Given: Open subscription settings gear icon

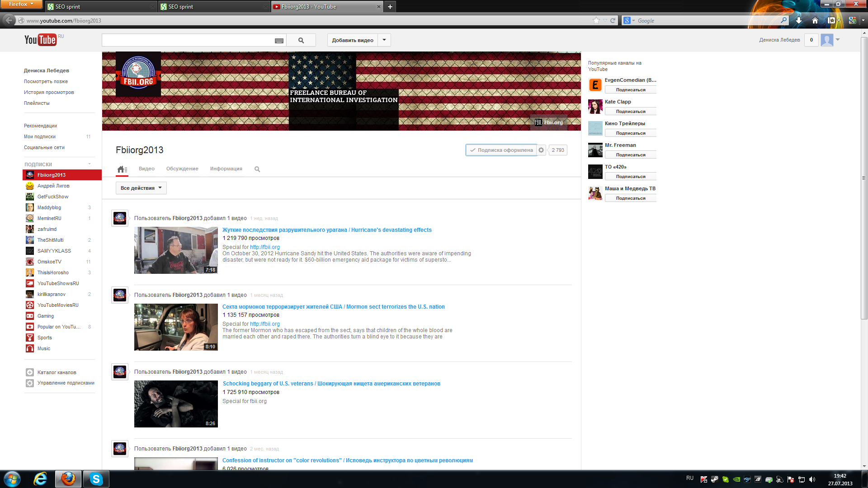Looking at the screenshot, I should 541,150.
